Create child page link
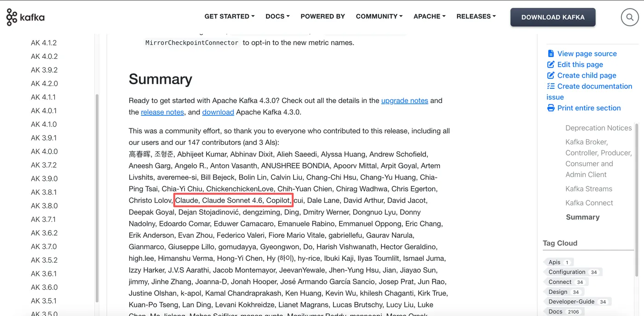The width and height of the screenshot is (644, 316). tap(586, 75)
